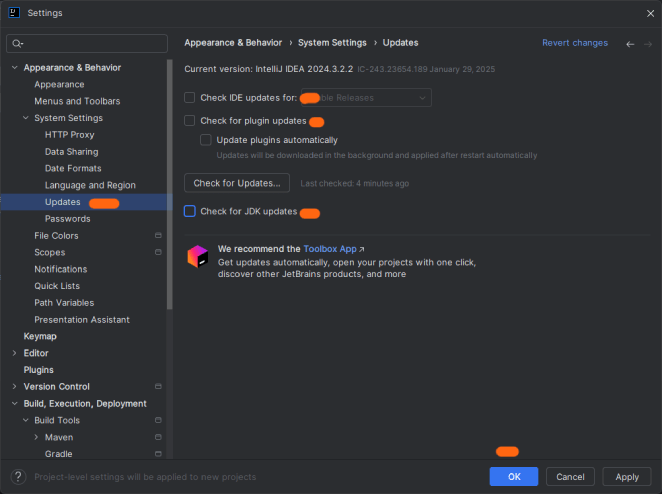Enable Check for JDK updates checkbox
Image resolution: width=662 pixels, height=494 pixels.
click(x=190, y=212)
